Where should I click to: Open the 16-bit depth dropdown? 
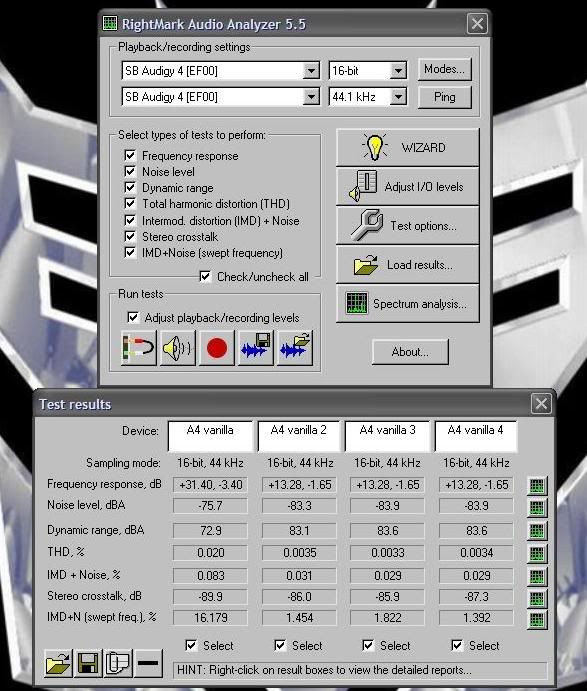pos(398,71)
